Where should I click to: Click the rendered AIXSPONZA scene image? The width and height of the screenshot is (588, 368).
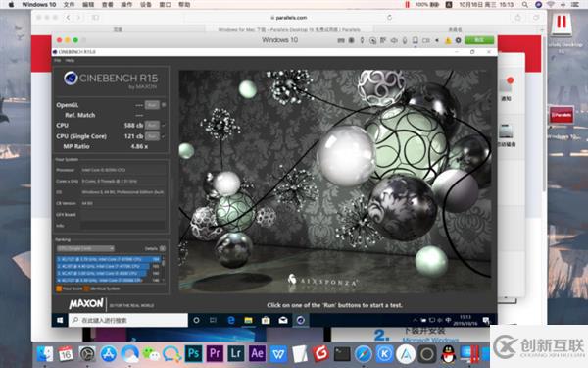tap(335, 181)
